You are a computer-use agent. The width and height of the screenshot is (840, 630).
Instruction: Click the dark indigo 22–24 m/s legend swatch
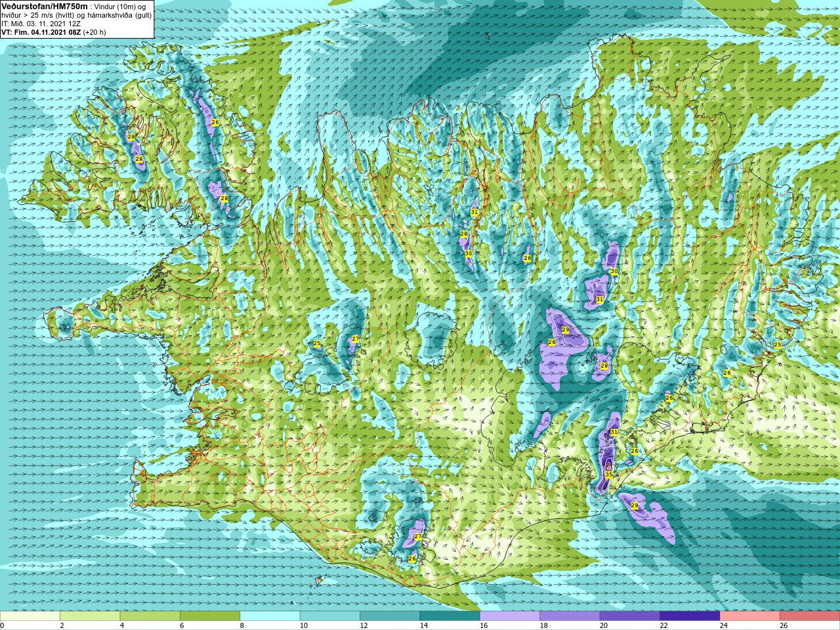coord(690,616)
